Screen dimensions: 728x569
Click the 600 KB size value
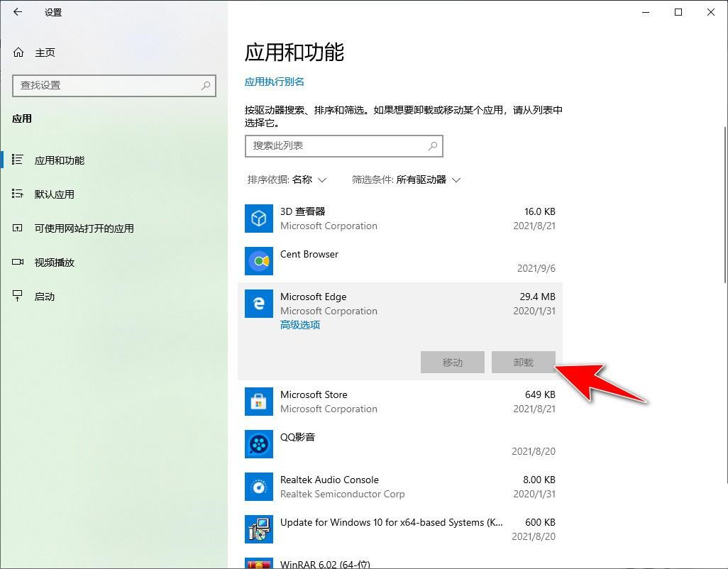click(540, 523)
